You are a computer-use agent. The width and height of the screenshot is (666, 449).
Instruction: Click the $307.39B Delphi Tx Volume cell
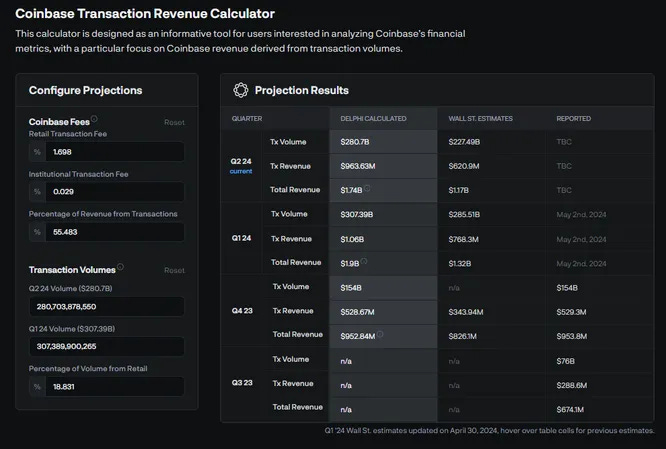383,215
